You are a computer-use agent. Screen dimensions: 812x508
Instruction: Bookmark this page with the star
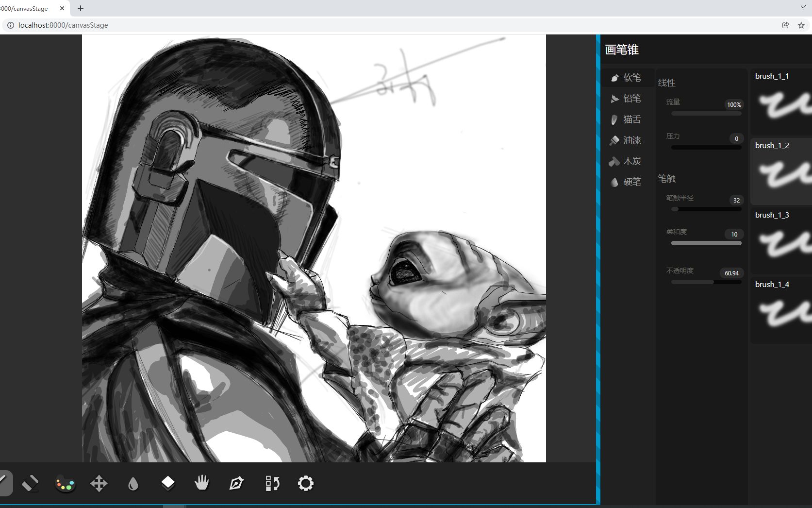click(801, 25)
